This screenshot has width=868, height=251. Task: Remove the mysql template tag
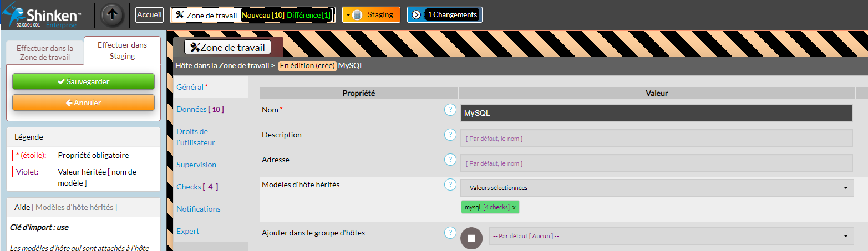[x=514, y=207]
